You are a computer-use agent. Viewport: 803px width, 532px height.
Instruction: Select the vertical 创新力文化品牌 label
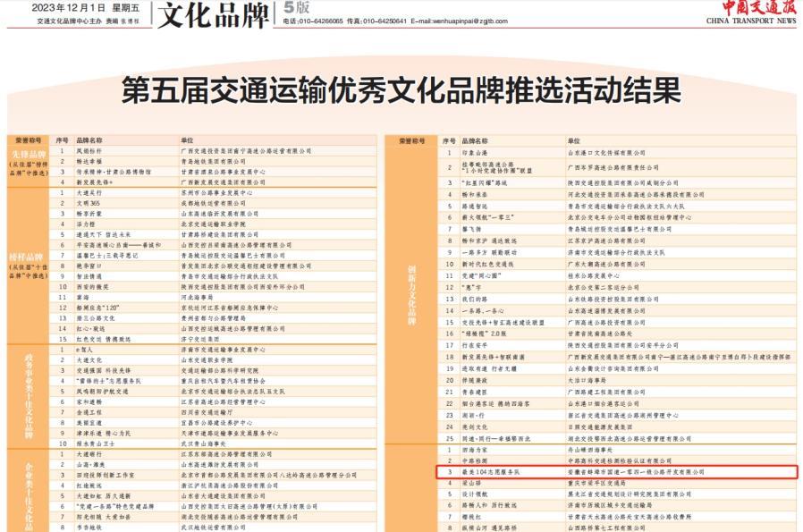click(x=411, y=295)
